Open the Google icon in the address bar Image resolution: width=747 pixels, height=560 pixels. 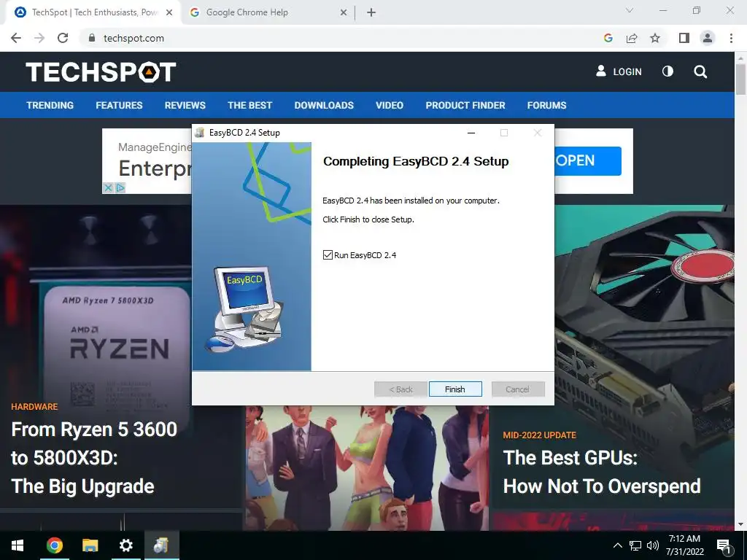(608, 38)
